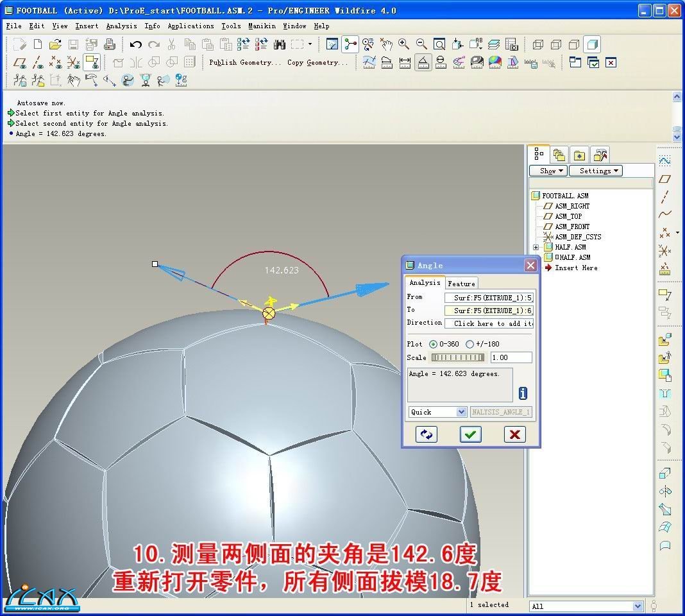The image size is (685, 616).
Task: Click the info icon in Angle dialog
Action: click(523, 393)
